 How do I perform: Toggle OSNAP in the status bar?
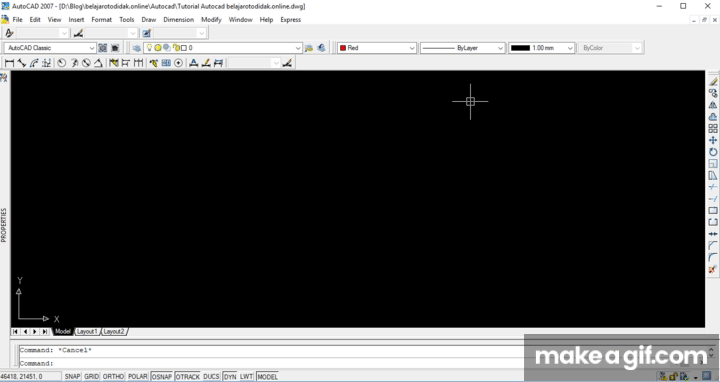pyautogui.click(x=162, y=376)
